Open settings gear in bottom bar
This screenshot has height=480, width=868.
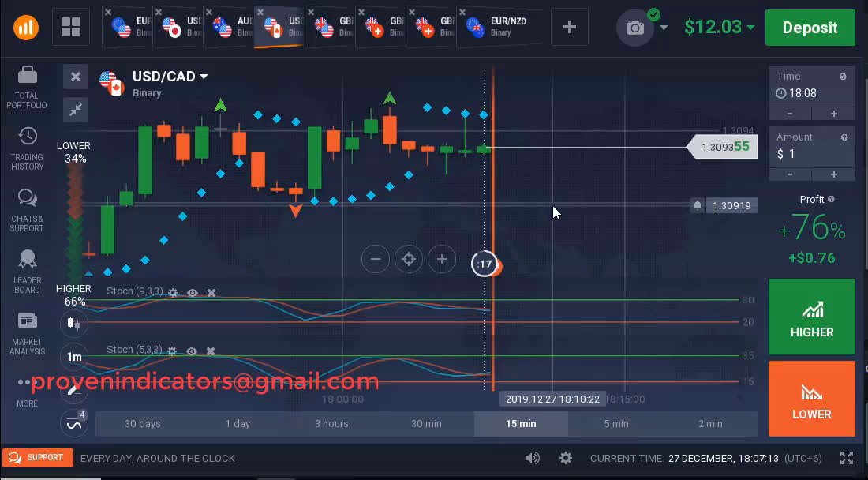(566, 458)
